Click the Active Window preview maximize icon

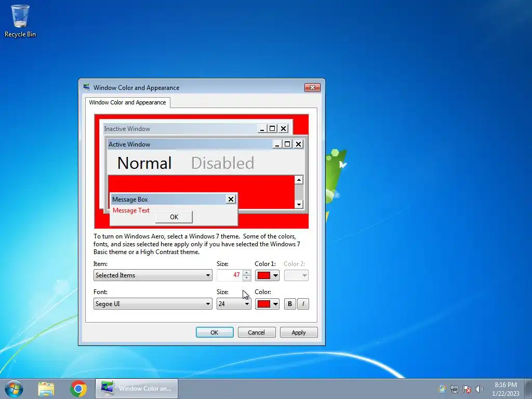(287, 144)
